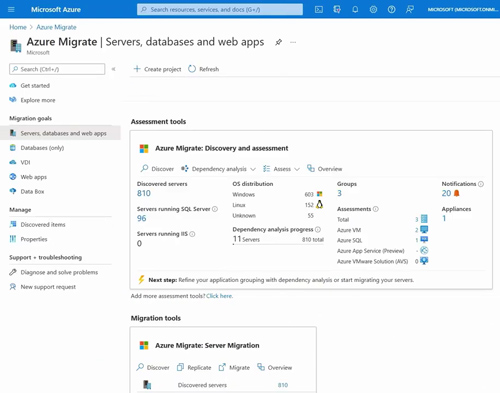Click Discover in Discovery and assessment card

[x=157, y=169]
